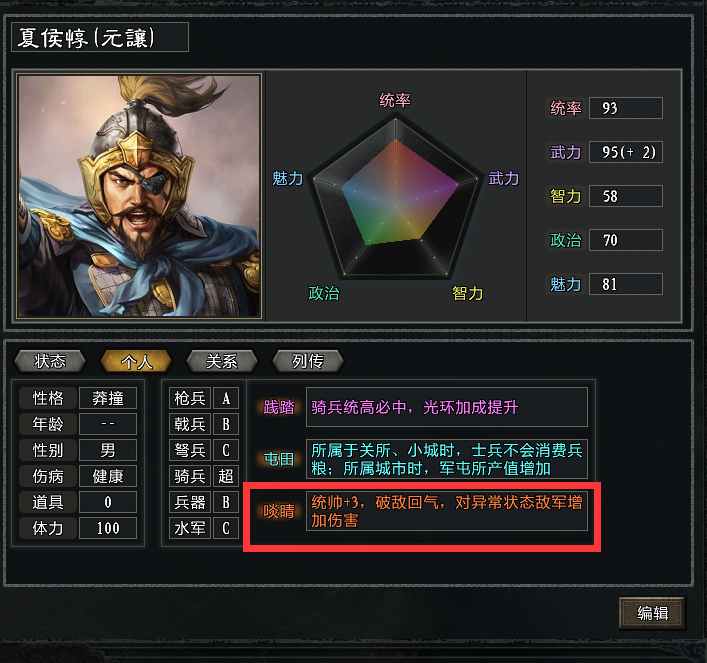Open the 列传 biography tab

308,361
